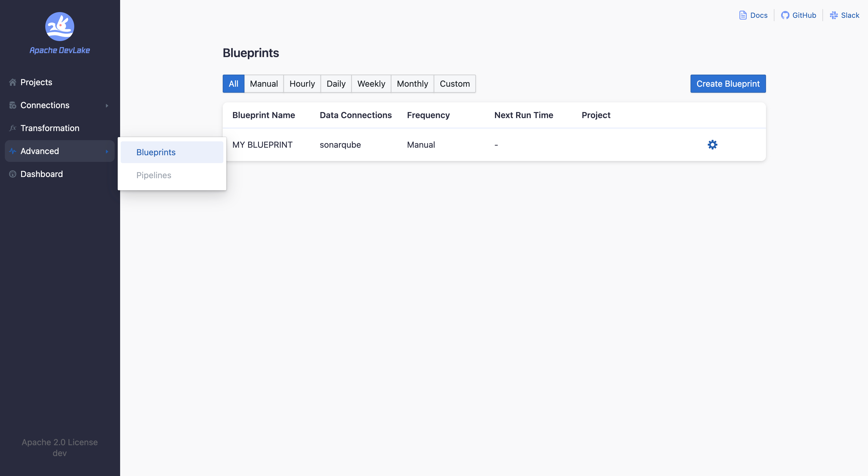Filter blueprints by Daily frequency
868x476 pixels.
336,84
